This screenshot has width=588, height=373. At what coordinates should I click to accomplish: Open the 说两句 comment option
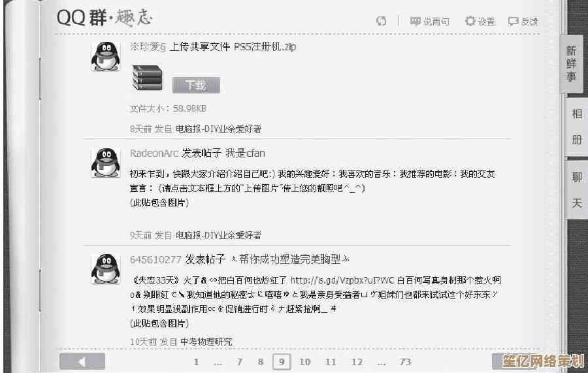point(430,22)
